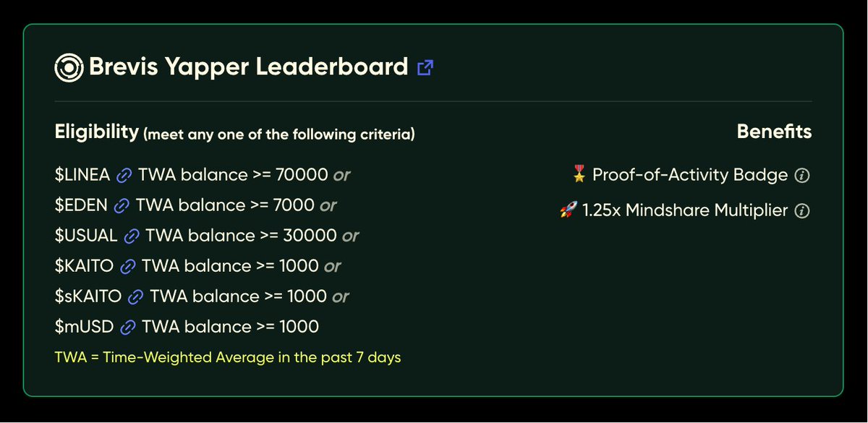The image size is (868, 423).
Task: Open the Brevis Yapper Leaderboard title
Action: pyautogui.click(x=248, y=68)
